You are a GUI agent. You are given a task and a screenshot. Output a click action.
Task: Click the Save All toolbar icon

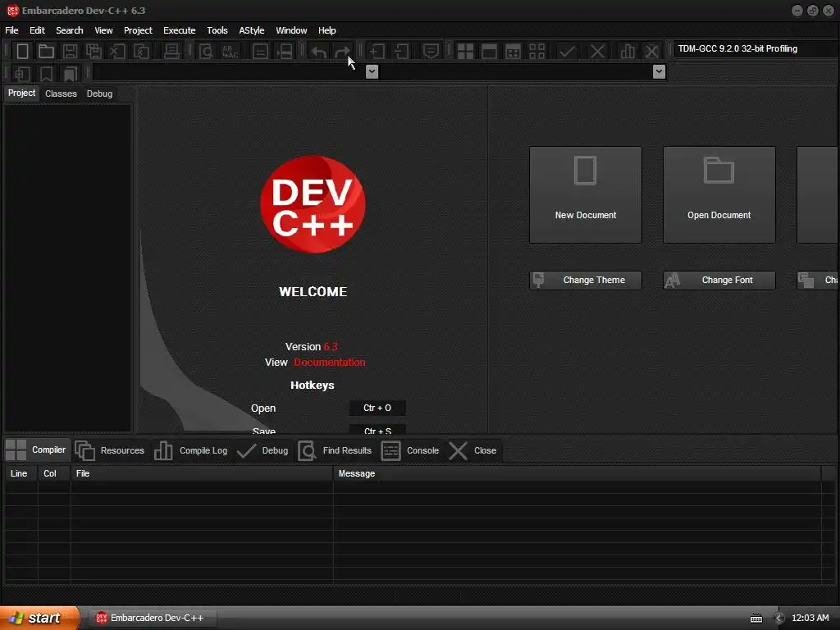click(94, 52)
